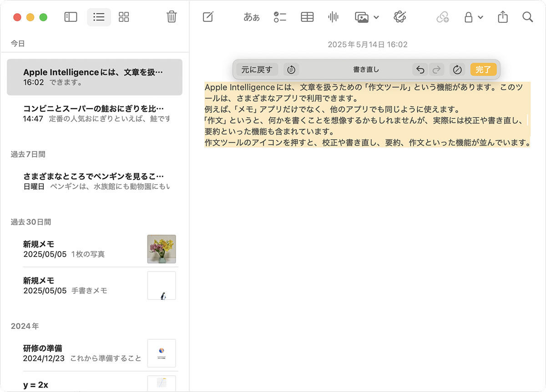Open the 新規メモ note with 1枚の写真
The height and width of the screenshot is (392, 546).
[95, 249]
